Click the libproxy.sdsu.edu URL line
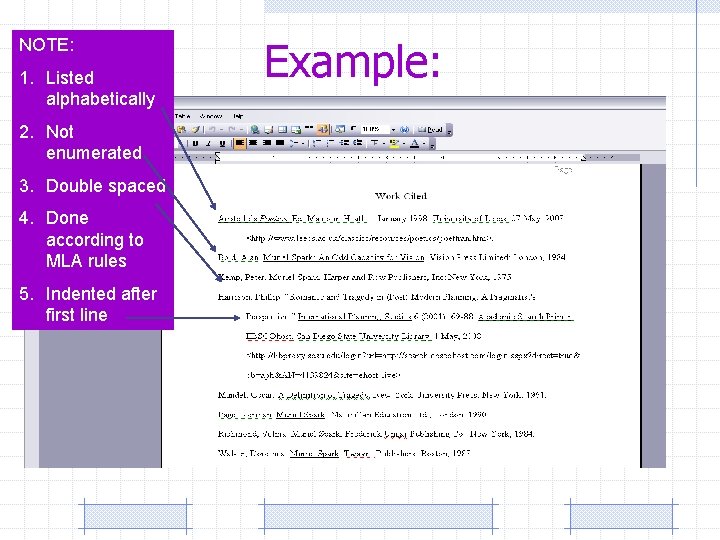This screenshot has height=540, width=720. click(x=413, y=355)
